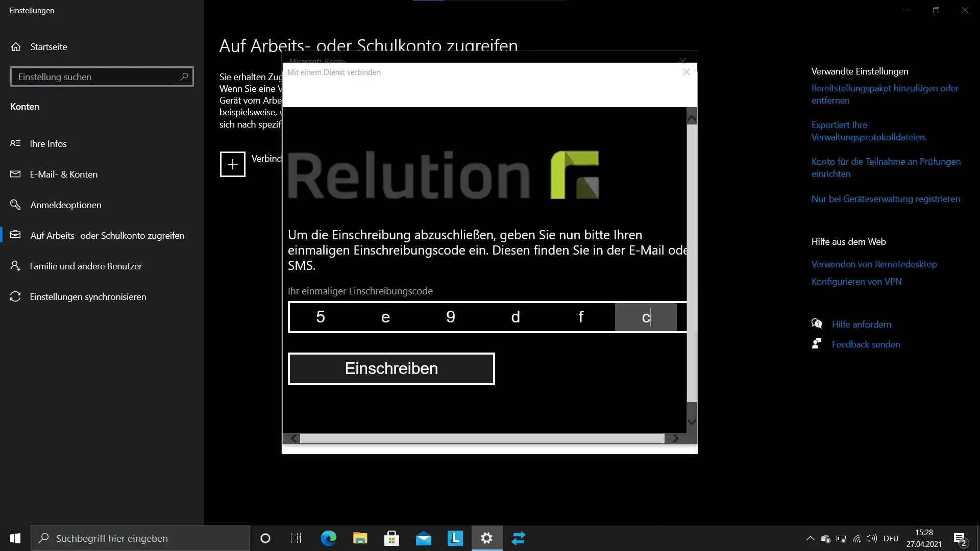980x551 pixels.
Task: Select code field containing d
Action: tap(516, 317)
